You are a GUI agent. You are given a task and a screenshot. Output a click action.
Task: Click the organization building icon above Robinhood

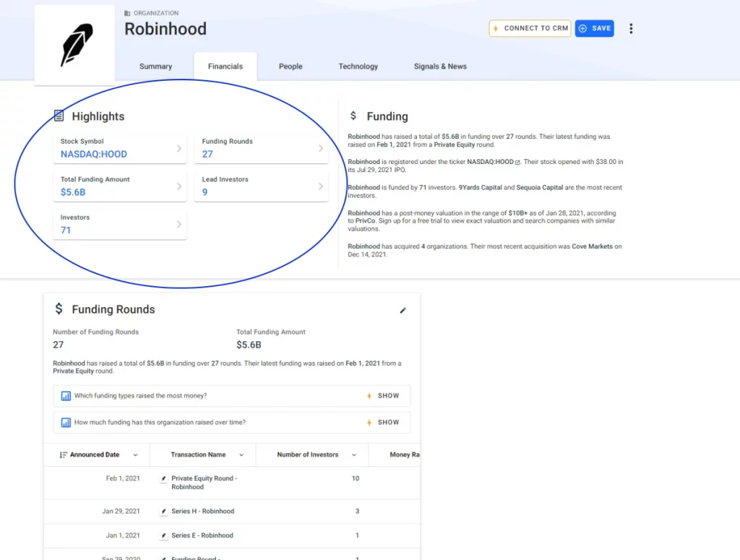point(127,13)
